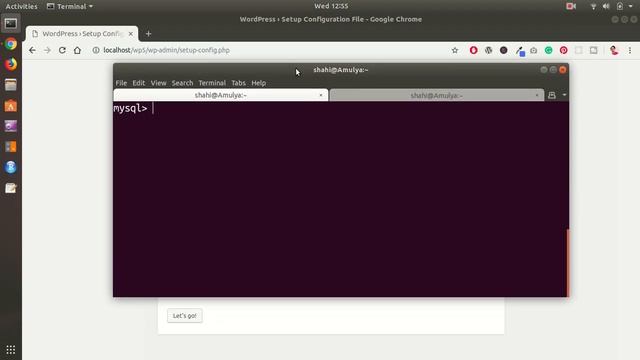The height and width of the screenshot is (360, 640).
Task: Open the volume indicator icon
Action: [x=606, y=6]
